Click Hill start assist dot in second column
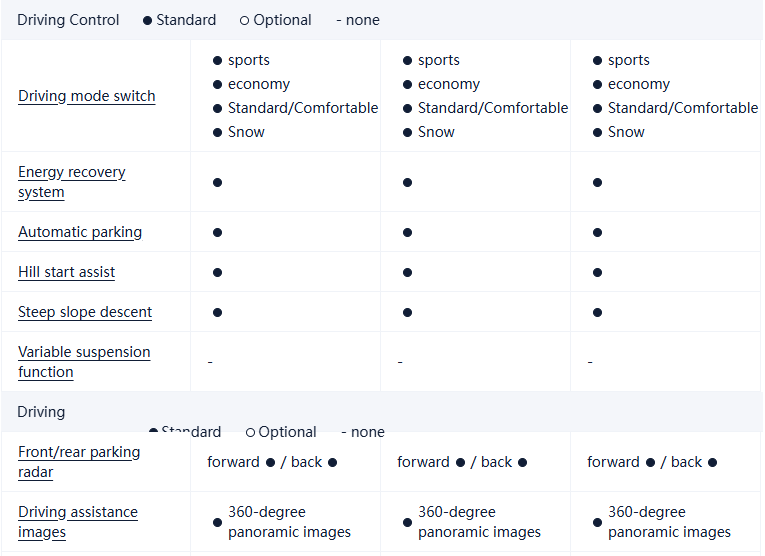The width and height of the screenshot is (765, 556). tap(407, 272)
